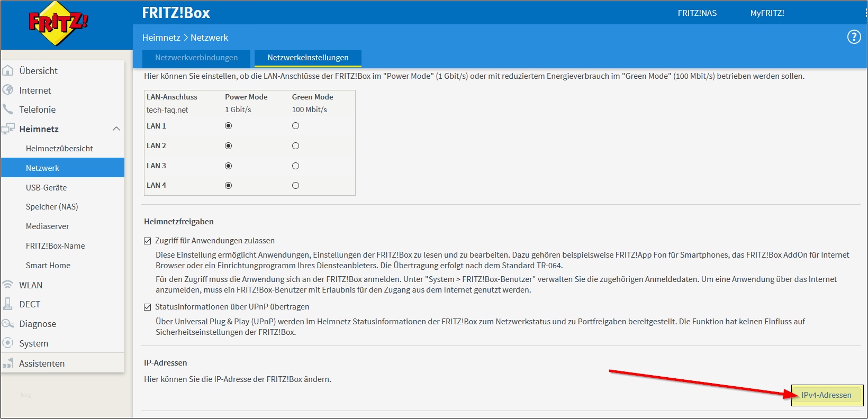Viewport: 868px width, 419px height.
Task: Collapse the Heimnetz menu chevron
Action: coord(116,129)
